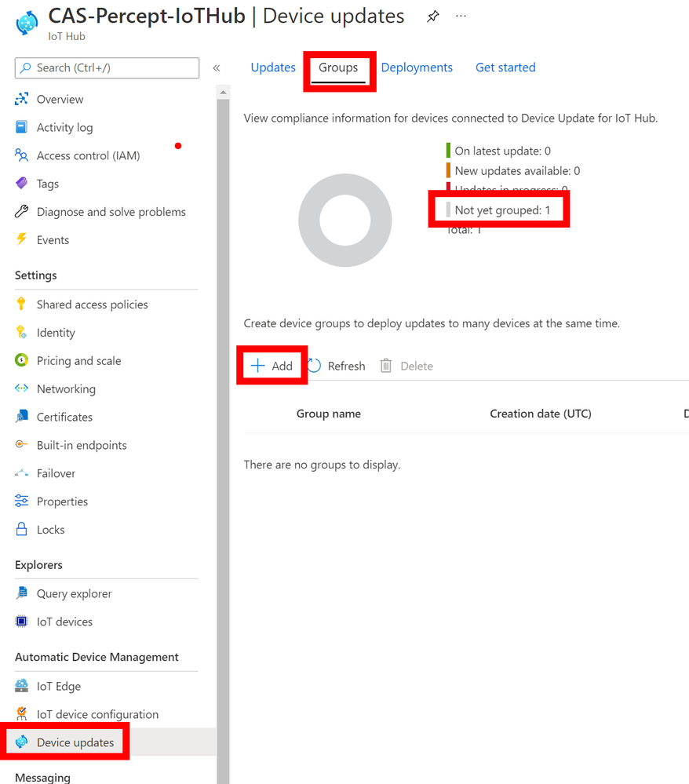Click the Tags icon
689x784 pixels.
point(21,184)
